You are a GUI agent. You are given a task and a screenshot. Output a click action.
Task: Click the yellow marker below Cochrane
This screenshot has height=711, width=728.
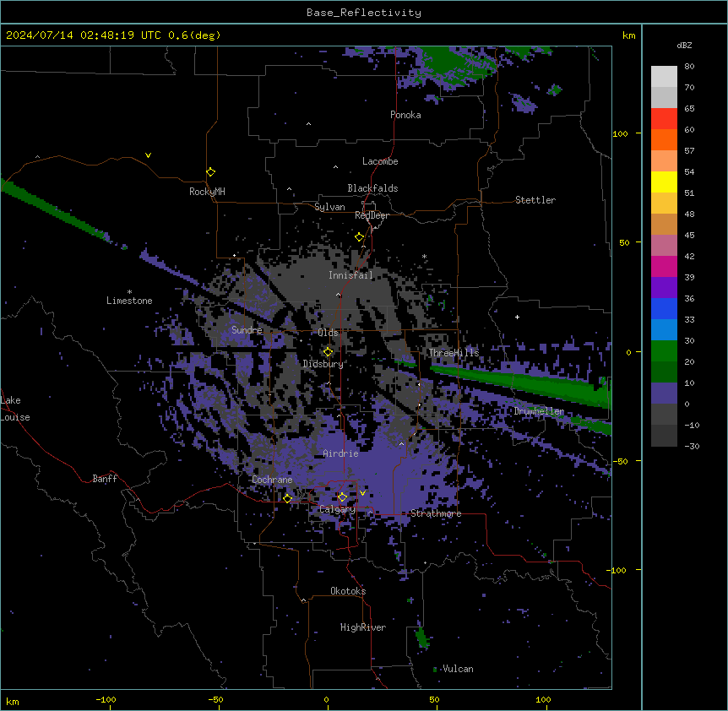pyautogui.click(x=287, y=498)
